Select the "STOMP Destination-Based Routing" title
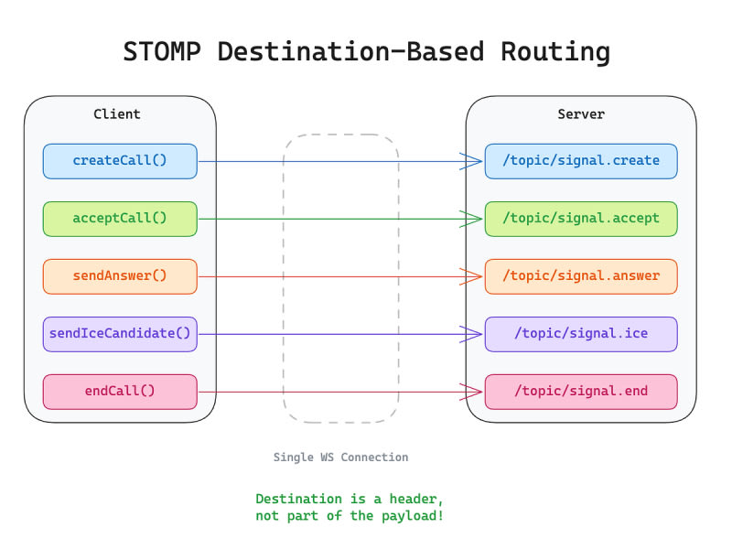The width and height of the screenshot is (732, 560). 366,52
